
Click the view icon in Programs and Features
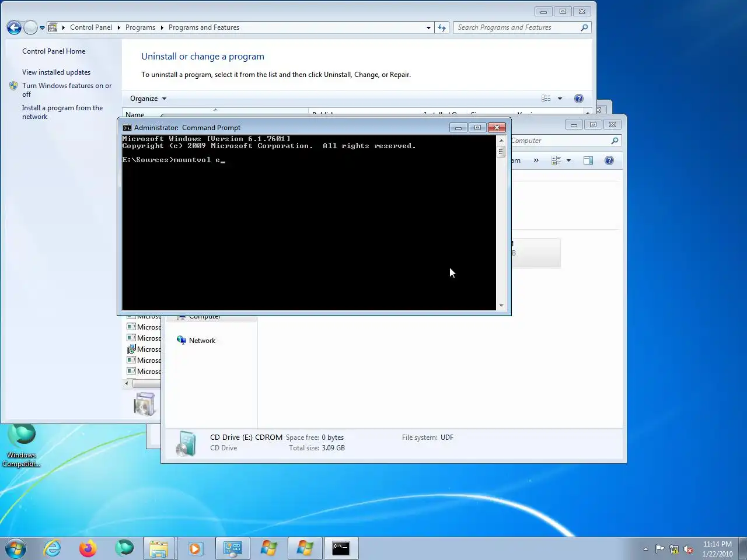546,99
